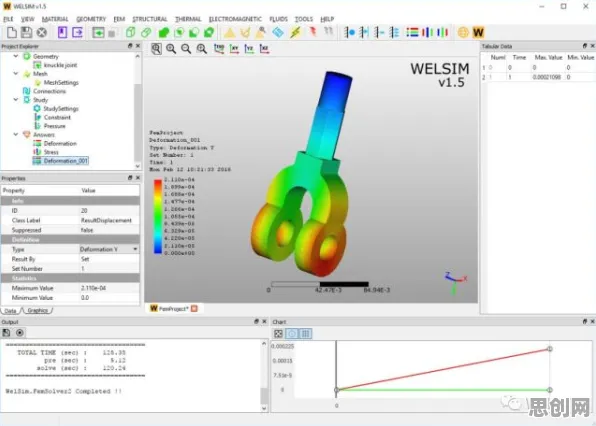Collapse the Mesh tree node
The image size is (596, 426).
tap(16, 74)
